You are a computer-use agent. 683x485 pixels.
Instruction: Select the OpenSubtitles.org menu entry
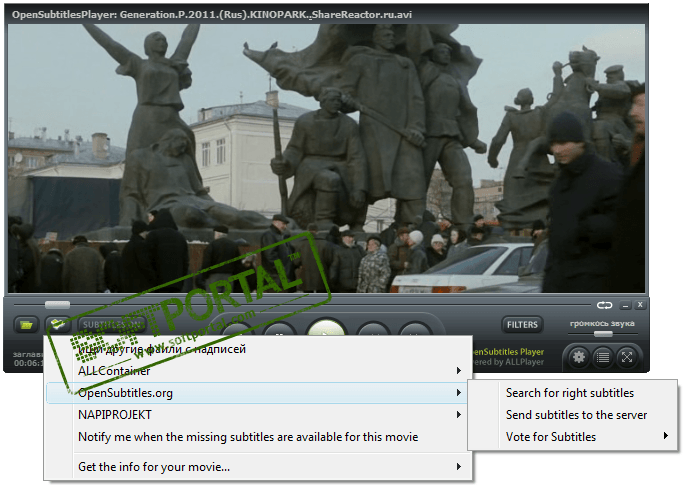pyautogui.click(x=259, y=393)
